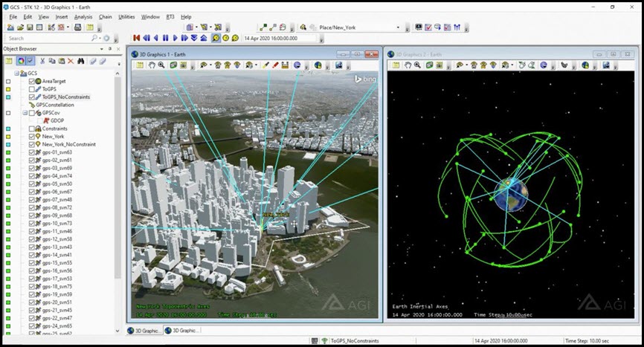Click the cyan color swatch beside ToGPS_NoConstraints
Image resolution: width=644 pixels, height=347 pixels.
pos(8,97)
